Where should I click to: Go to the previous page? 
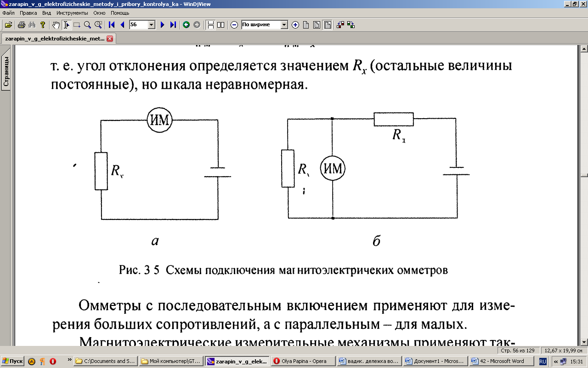[122, 25]
